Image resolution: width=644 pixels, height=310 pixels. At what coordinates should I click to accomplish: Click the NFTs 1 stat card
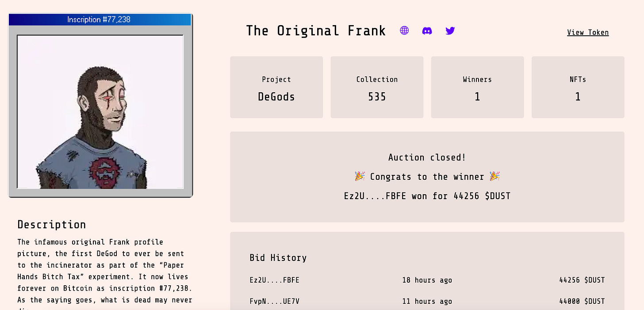578,87
